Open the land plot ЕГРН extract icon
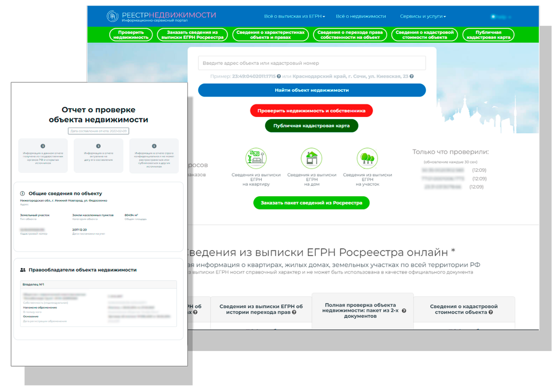 tap(367, 159)
